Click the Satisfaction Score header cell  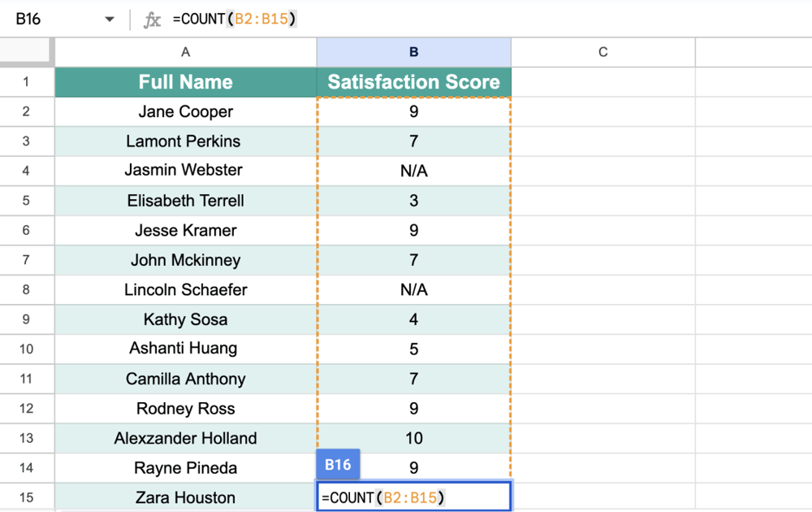tap(413, 82)
